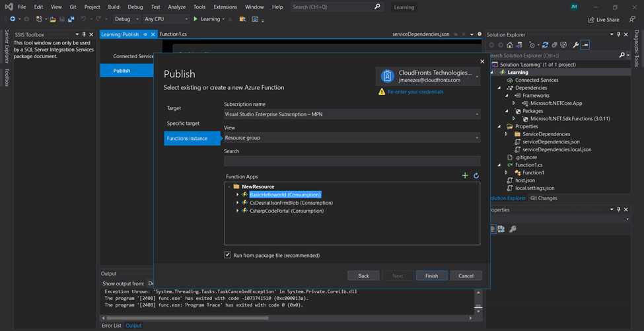Click the Visual Studio Search (Ctrl+Q) box
This screenshot has width=644, height=331.
click(337, 7)
